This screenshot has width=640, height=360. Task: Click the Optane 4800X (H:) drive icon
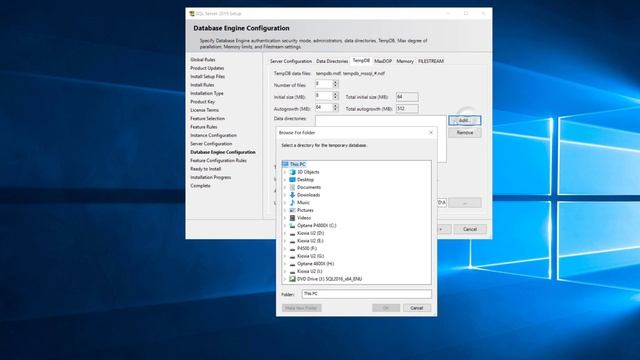click(x=292, y=264)
